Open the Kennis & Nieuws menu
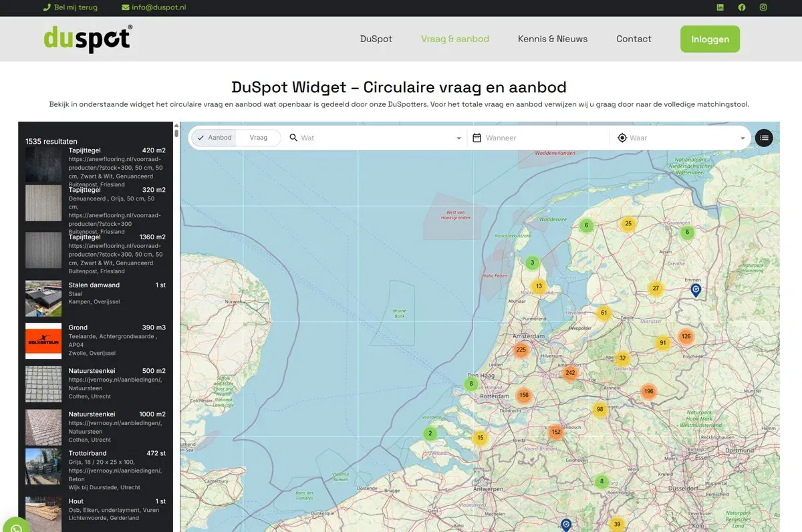Image resolution: width=802 pixels, height=532 pixels. tap(553, 39)
